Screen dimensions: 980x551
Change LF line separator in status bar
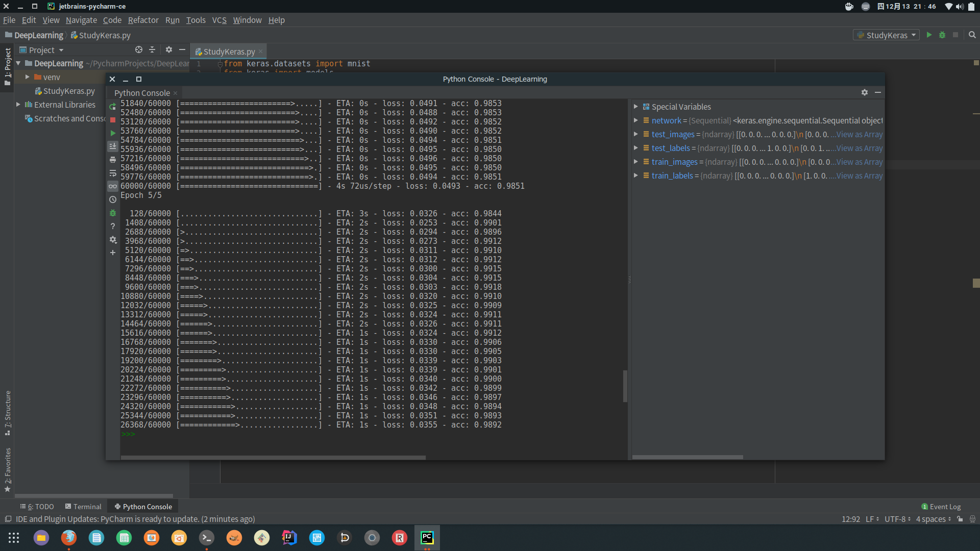point(872,519)
